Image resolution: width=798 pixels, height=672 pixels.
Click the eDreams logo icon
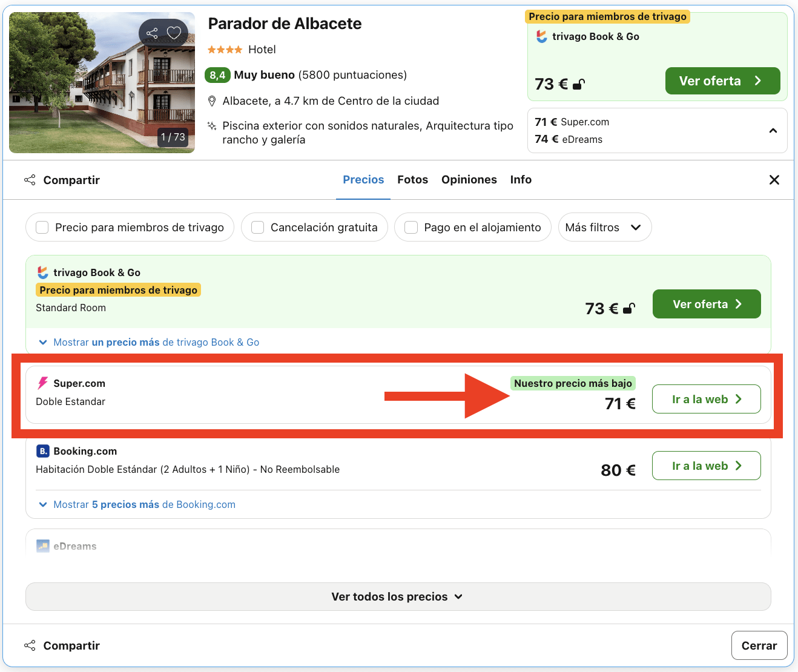(x=42, y=546)
